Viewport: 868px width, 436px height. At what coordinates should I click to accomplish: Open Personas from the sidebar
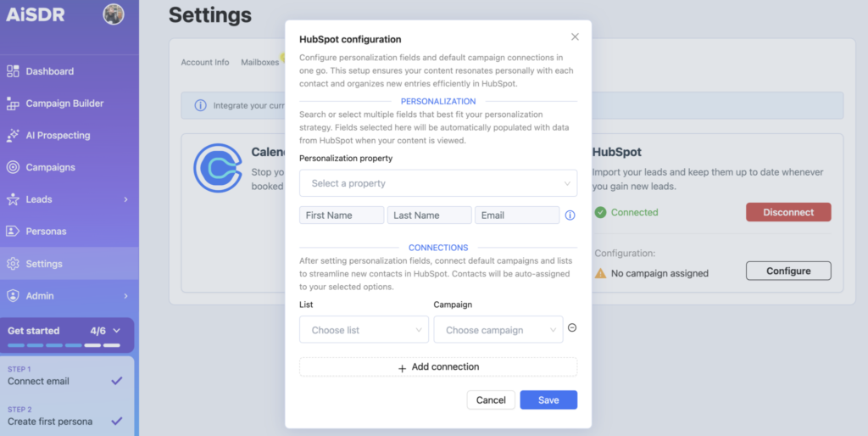tap(46, 231)
